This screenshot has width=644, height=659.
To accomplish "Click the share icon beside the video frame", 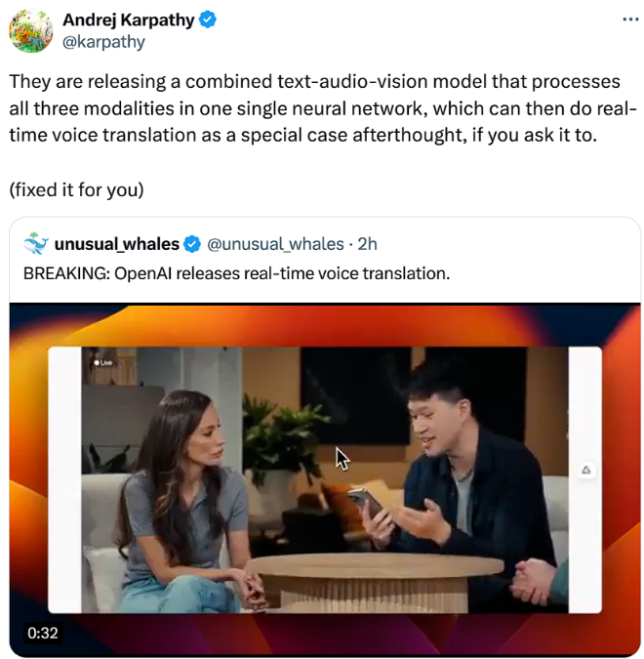I will click(586, 470).
